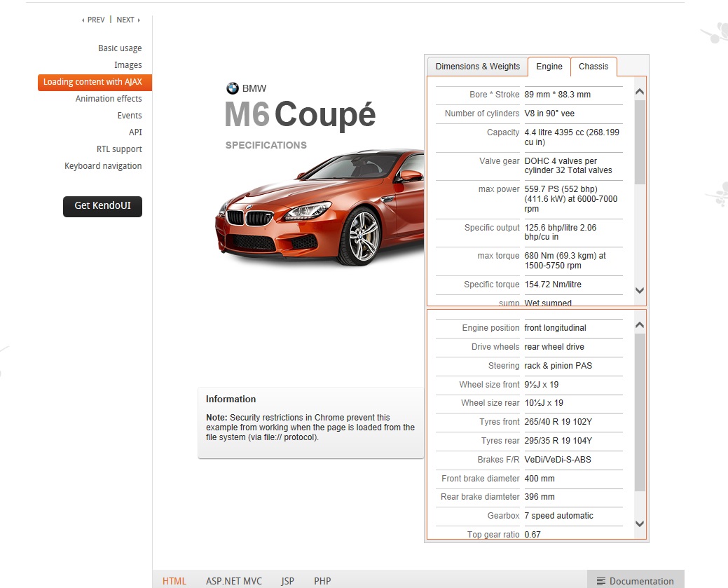Open the Dimensions & Weights tab
Viewport: 728px width, 588px height.
pyautogui.click(x=477, y=67)
